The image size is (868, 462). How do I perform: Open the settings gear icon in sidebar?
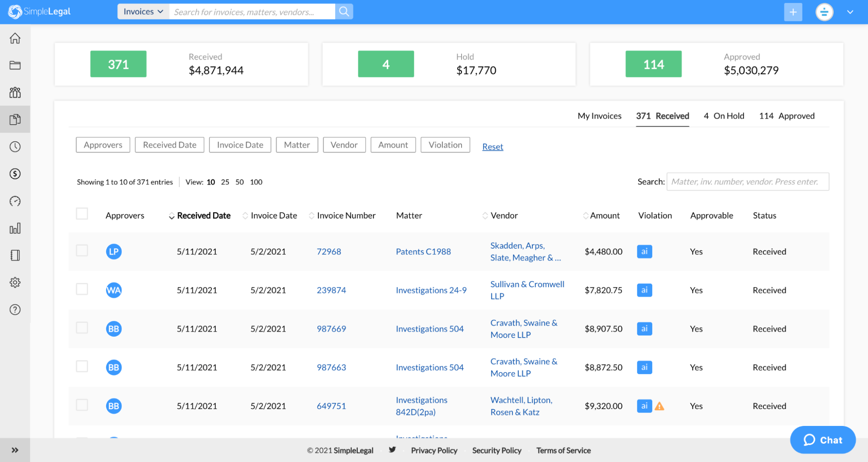coord(15,283)
